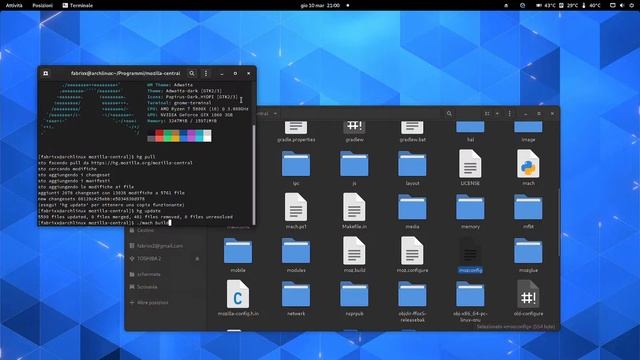The height and width of the screenshot is (360, 640).
Task: Open the clock and calendar panel
Action: (320, 5)
